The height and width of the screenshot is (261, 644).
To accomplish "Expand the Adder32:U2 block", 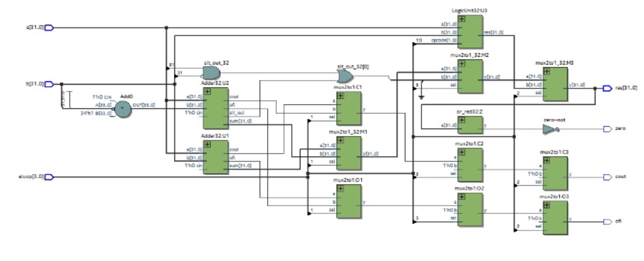I will pos(207,92).
